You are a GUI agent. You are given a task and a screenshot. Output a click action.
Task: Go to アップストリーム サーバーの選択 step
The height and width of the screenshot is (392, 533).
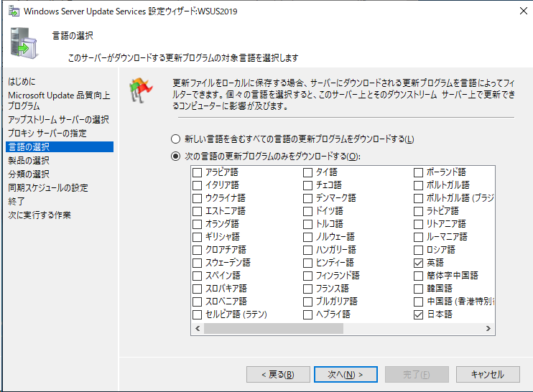click(58, 120)
